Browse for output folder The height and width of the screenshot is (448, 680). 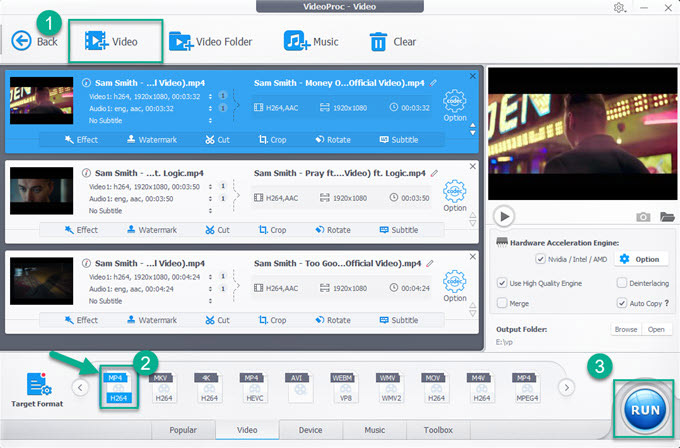pos(626,329)
